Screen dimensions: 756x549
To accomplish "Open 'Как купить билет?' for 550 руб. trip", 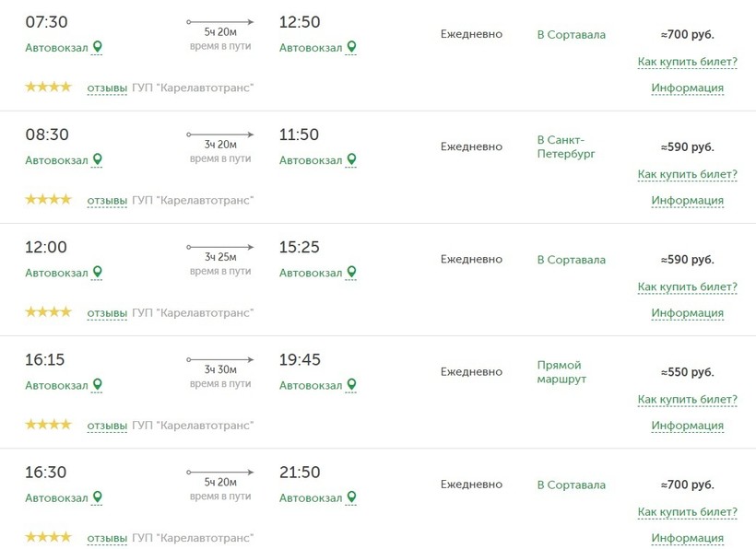I will [x=687, y=400].
